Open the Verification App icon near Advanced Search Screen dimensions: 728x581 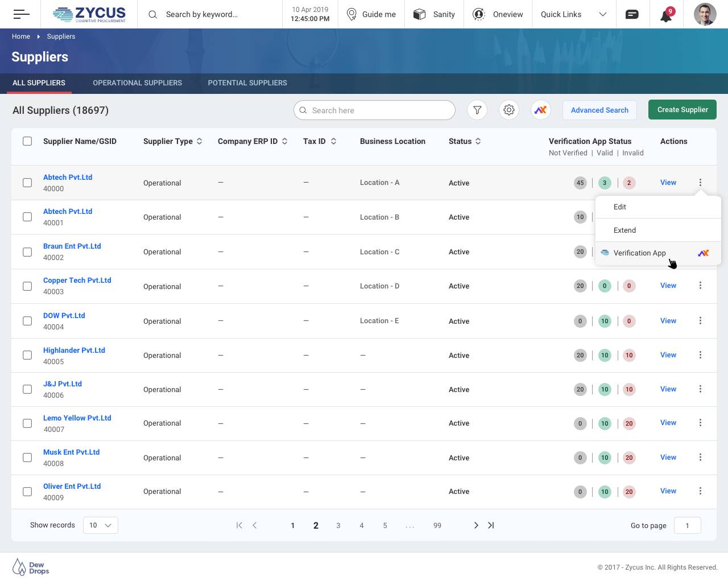point(540,110)
